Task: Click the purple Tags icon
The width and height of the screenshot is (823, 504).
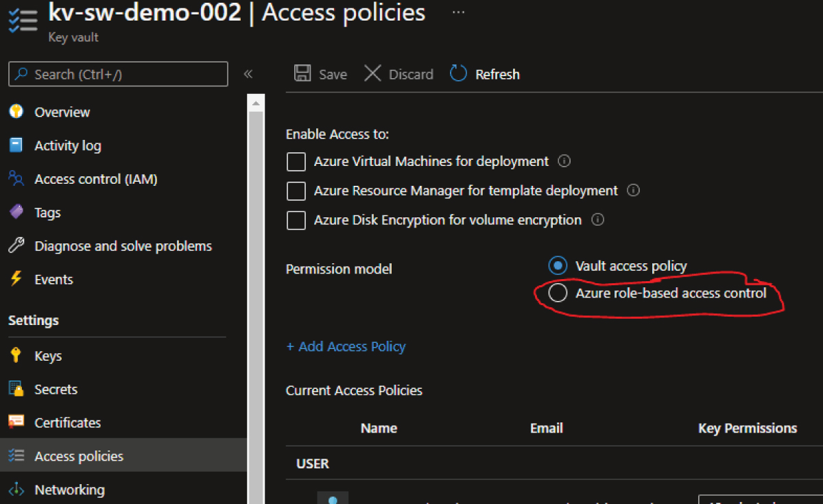Action: tap(16, 213)
